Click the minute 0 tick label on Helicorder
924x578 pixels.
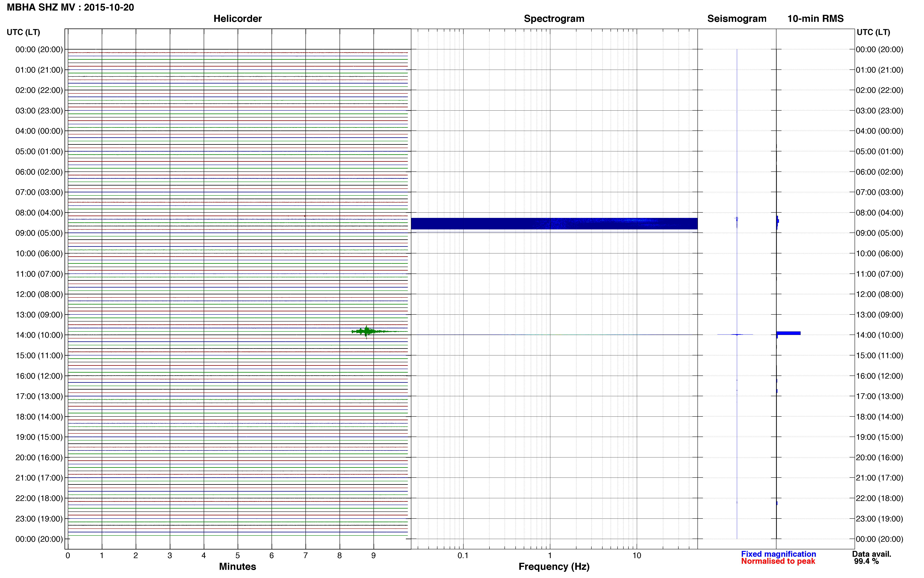pos(68,555)
